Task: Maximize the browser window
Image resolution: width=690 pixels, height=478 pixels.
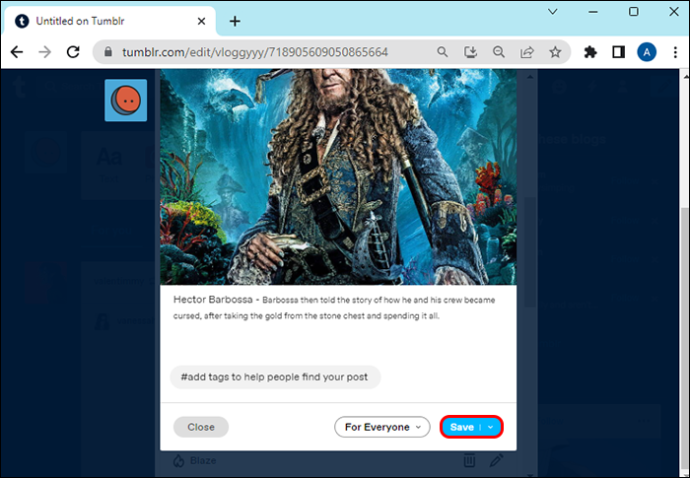Action: pos(634,12)
